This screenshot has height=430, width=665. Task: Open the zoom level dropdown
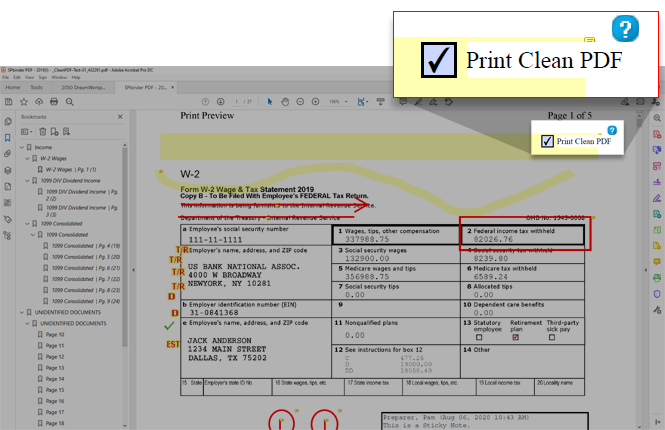point(346,102)
